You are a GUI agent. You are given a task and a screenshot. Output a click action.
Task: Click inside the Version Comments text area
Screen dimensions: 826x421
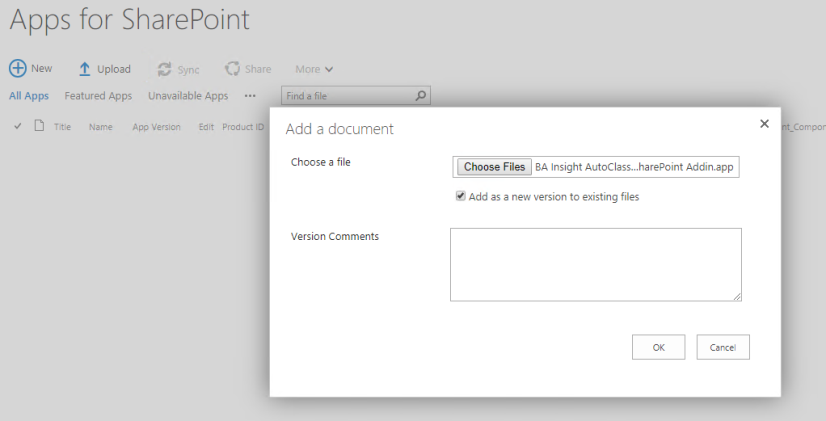(595, 264)
